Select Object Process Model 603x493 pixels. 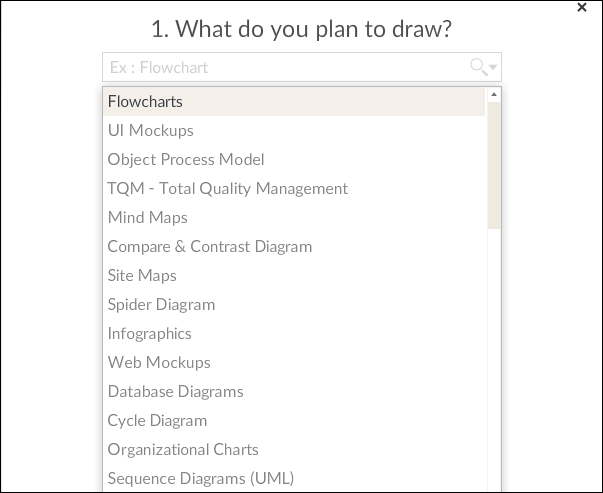point(294,160)
